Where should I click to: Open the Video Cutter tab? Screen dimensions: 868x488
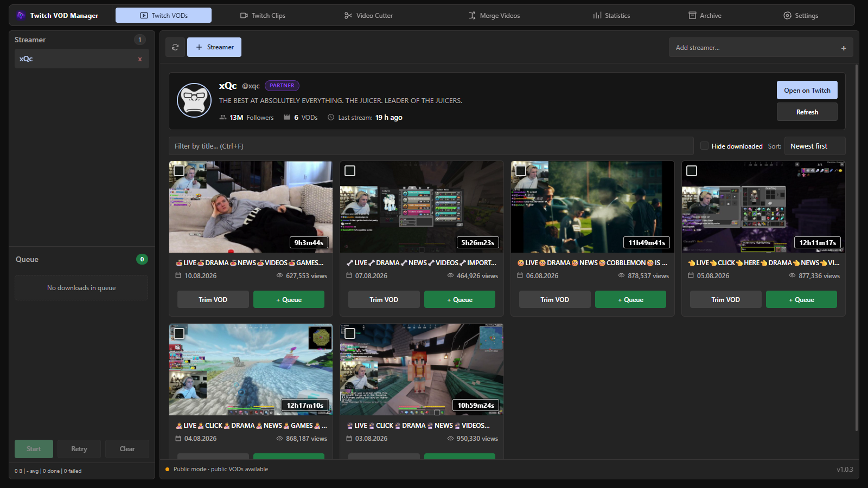368,15
